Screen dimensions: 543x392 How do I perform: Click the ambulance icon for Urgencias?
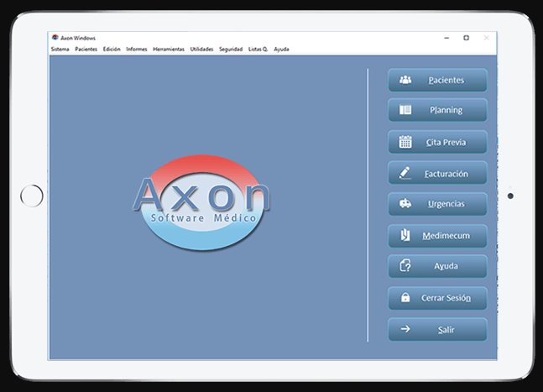click(405, 204)
